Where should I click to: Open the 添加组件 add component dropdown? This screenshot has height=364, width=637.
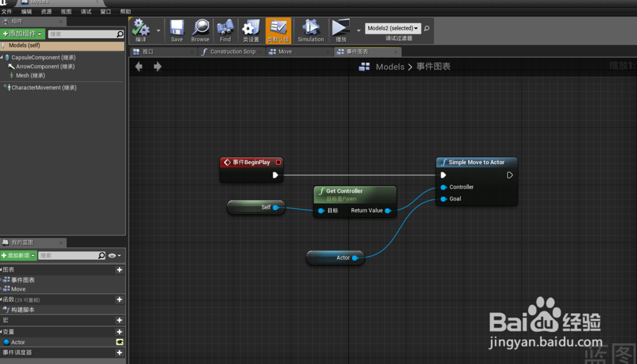22,34
